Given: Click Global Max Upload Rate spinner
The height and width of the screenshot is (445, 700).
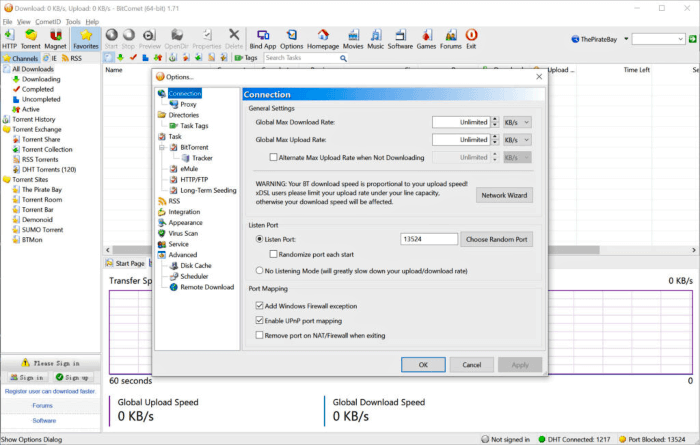Looking at the screenshot, I should coord(495,140).
